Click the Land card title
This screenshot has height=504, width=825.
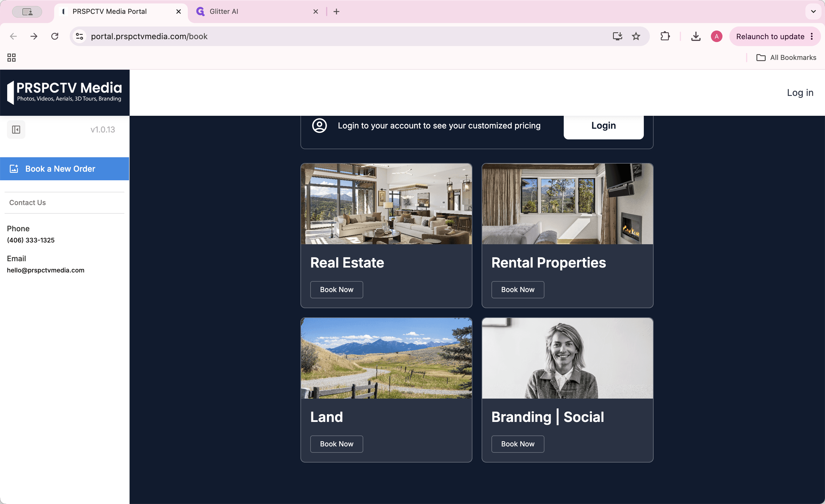tap(326, 417)
